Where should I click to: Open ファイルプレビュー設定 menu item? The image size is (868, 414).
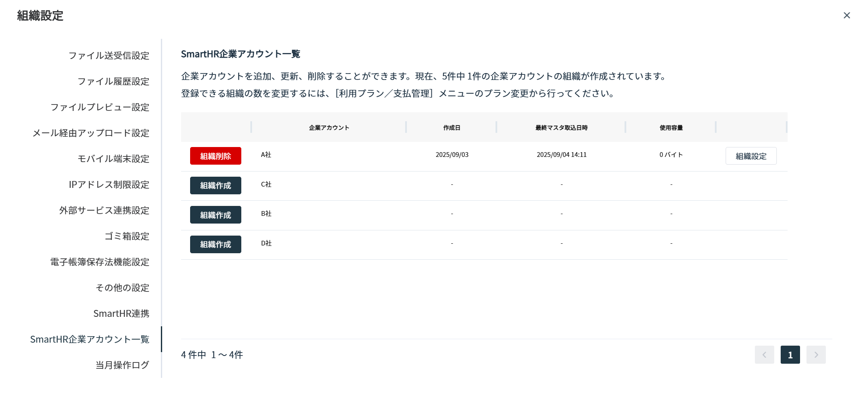(100, 107)
